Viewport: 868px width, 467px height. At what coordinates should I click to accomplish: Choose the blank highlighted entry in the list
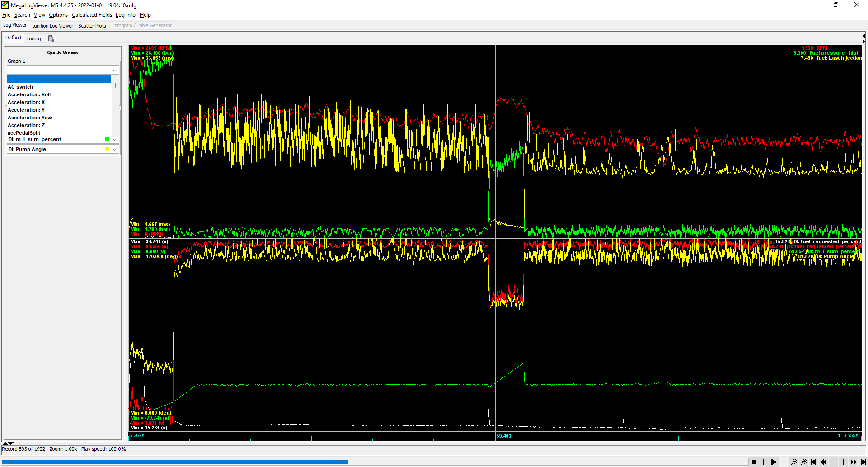(59, 79)
